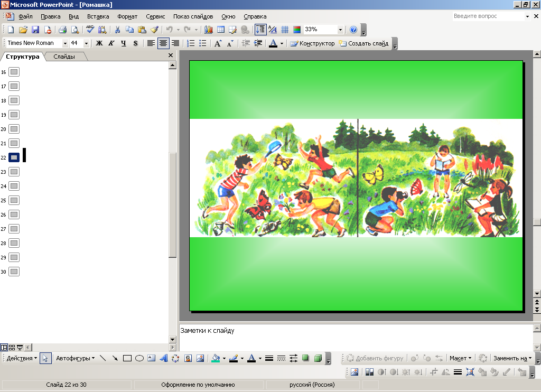Click the Заметки к слайду notes field

click(x=356, y=338)
